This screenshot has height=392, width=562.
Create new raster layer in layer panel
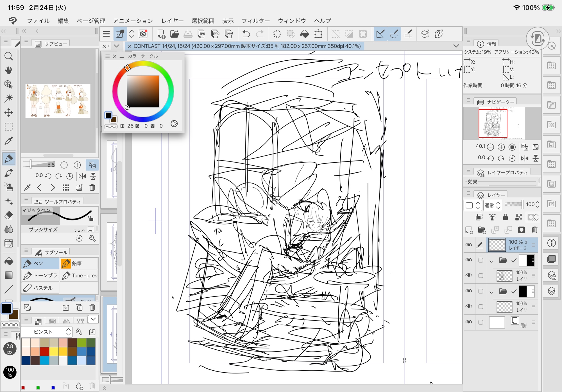point(469,230)
